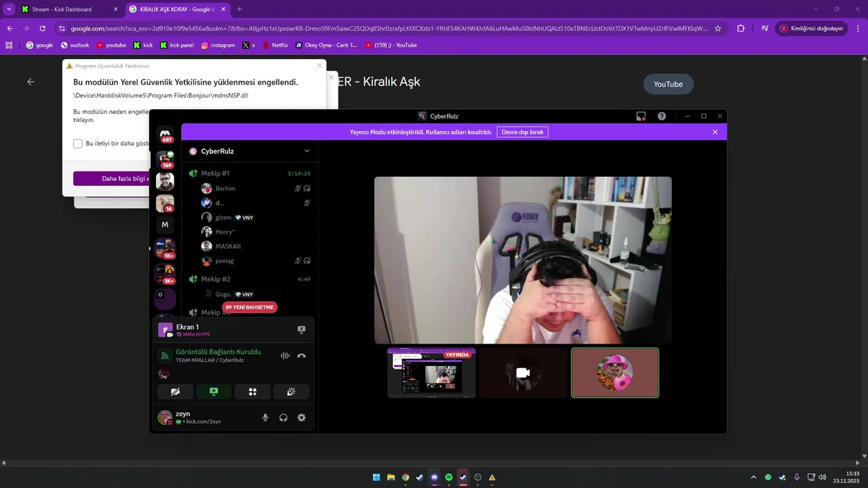Disconnect from voice call with hang-up icon
This screenshot has width=868, height=488.
302,356
